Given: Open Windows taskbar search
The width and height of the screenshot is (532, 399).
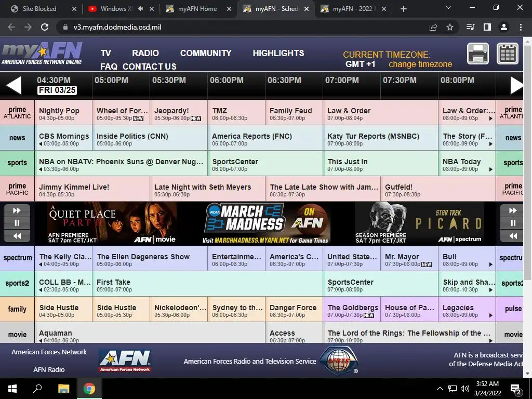Looking at the screenshot, I should [x=37, y=389].
